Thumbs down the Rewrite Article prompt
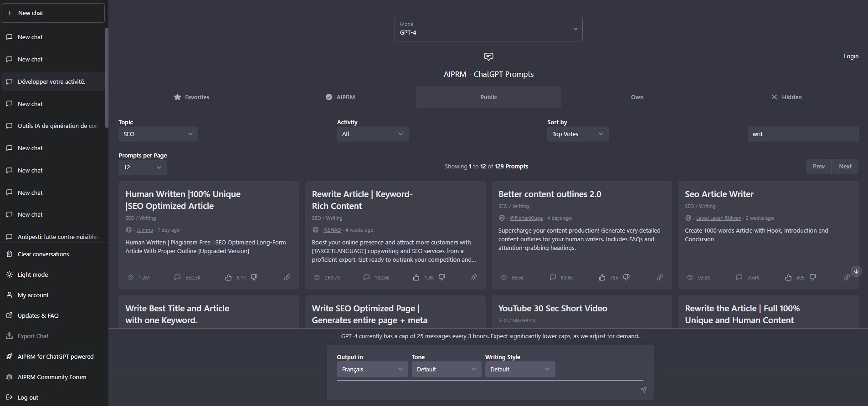This screenshot has height=406, width=868. coord(442,278)
